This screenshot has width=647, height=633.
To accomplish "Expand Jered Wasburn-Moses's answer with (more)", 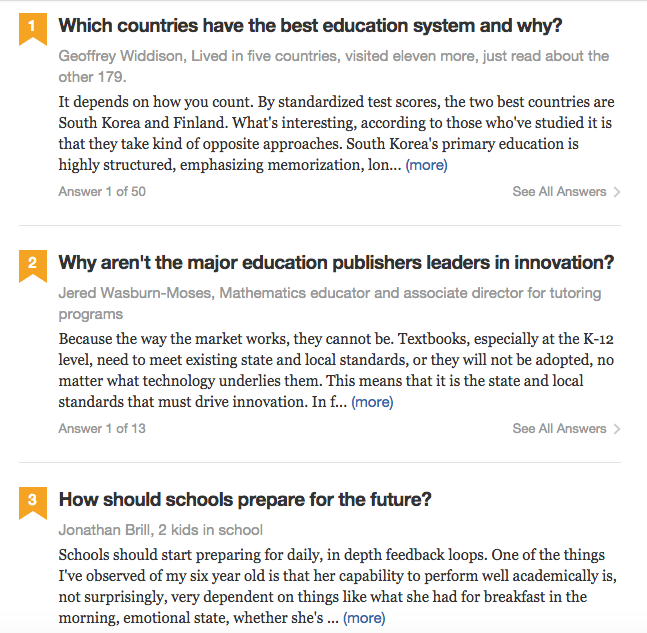I will pyautogui.click(x=372, y=402).
